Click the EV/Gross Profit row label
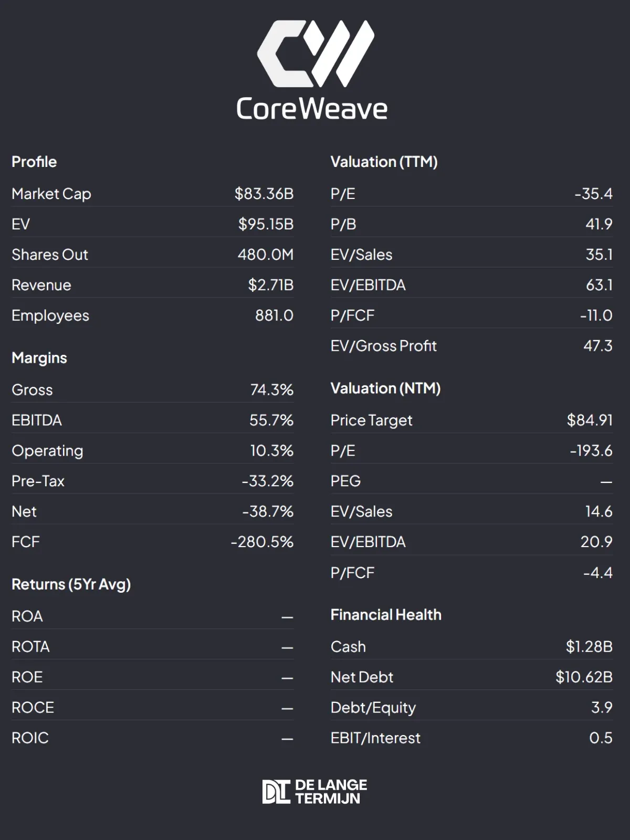Image resolution: width=630 pixels, height=840 pixels. pos(383,346)
